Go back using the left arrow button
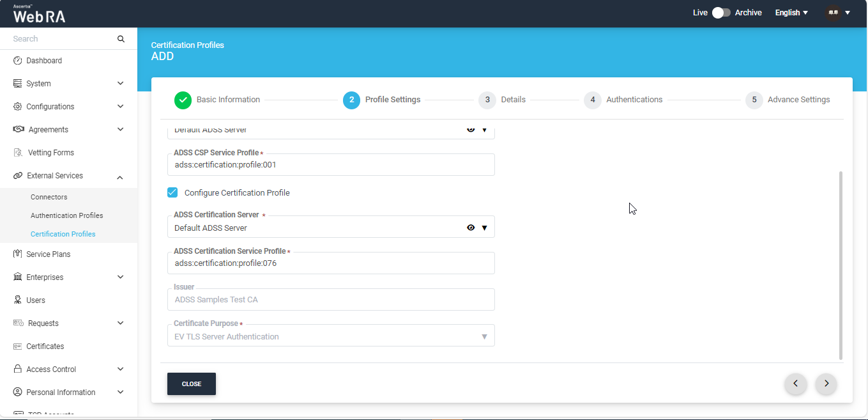Viewport: 868px width, 420px height. (795, 384)
